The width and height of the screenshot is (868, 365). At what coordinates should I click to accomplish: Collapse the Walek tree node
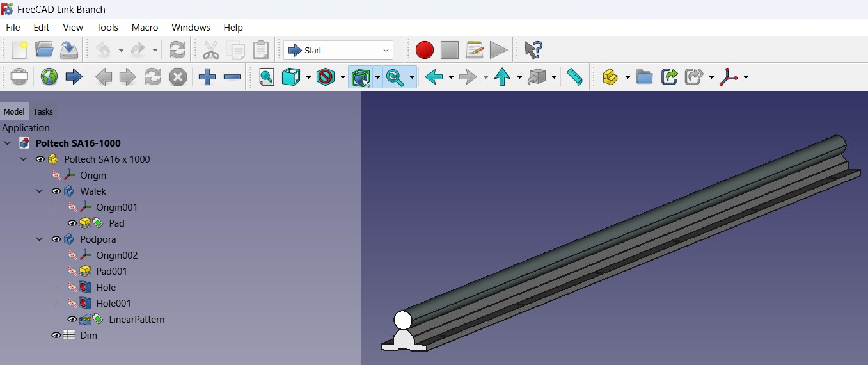coord(40,191)
